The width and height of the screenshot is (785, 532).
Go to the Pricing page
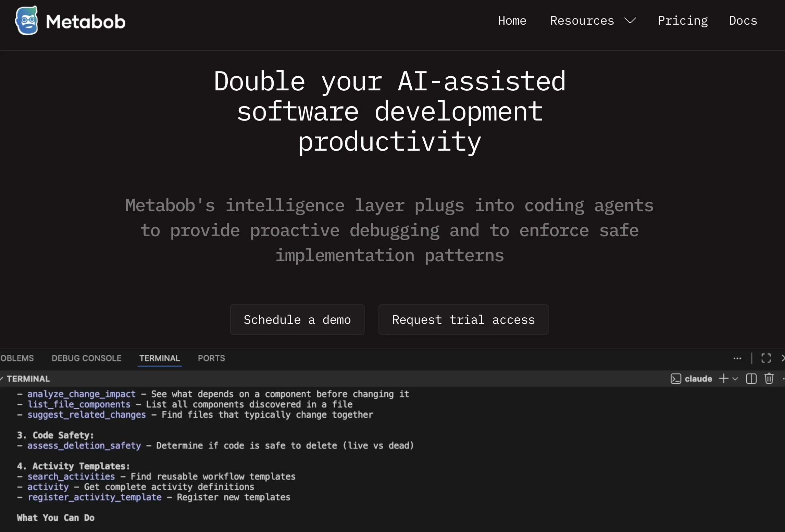click(x=683, y=21)
